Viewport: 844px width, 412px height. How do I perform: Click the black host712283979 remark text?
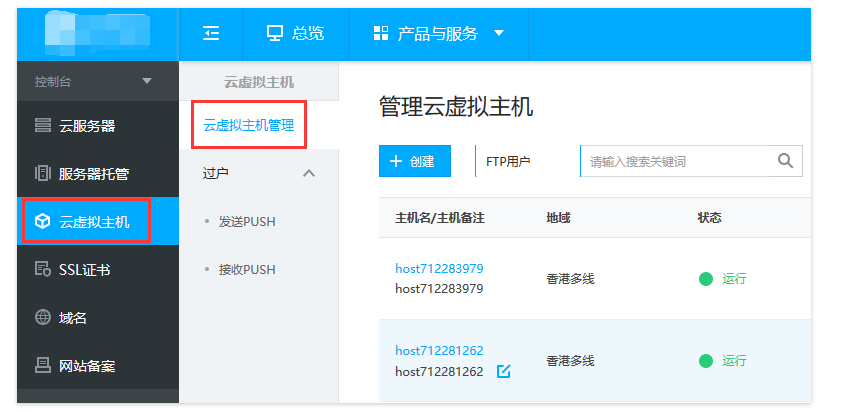439,289
